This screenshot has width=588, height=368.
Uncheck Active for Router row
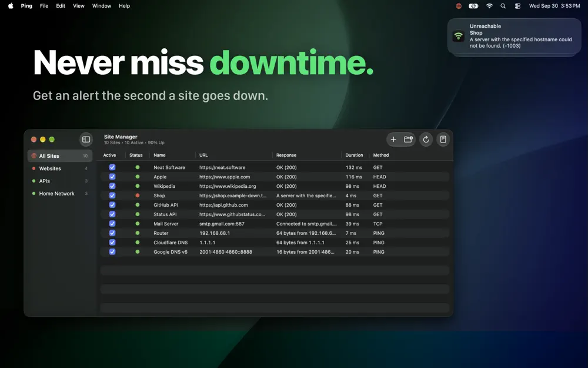pos(112,233)
